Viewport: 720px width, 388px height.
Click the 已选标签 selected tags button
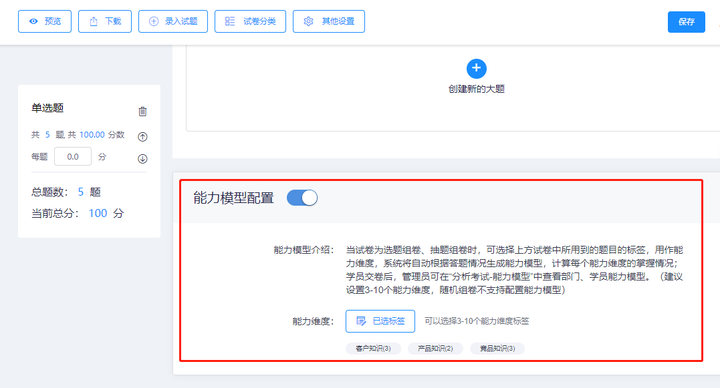[380, 321]
